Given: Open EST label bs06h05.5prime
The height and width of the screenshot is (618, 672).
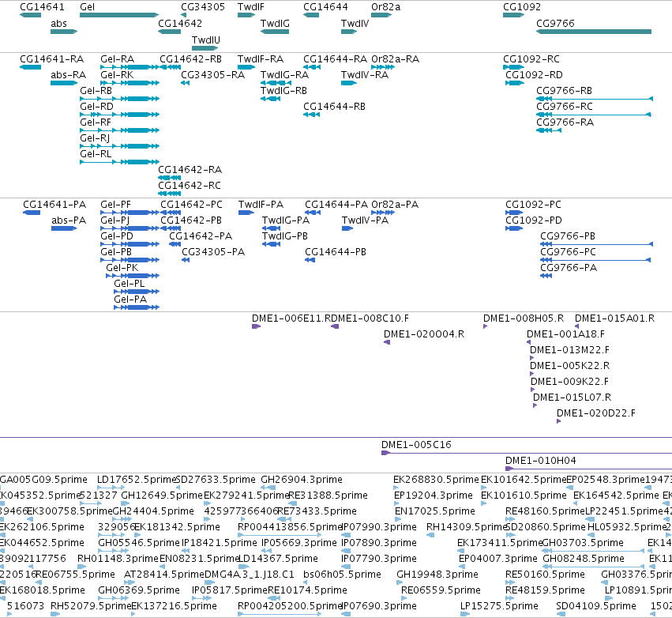Looking at the screenshot, I should click(x=342, y=574).
